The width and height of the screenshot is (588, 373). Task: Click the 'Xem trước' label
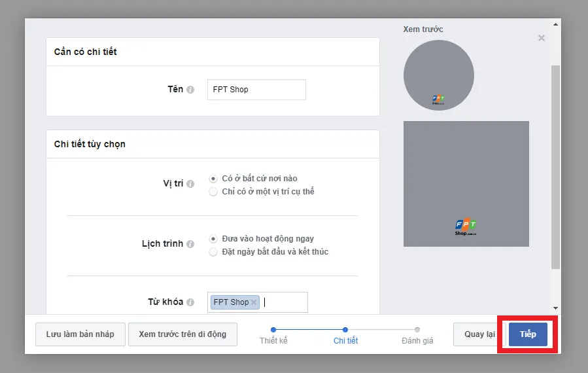[423, 29]
